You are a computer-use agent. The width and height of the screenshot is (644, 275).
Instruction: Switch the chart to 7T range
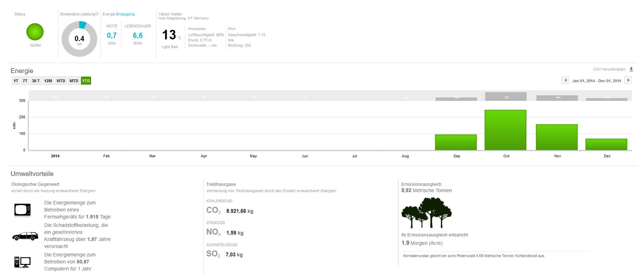pyautogui.click(x=25, y=81)
